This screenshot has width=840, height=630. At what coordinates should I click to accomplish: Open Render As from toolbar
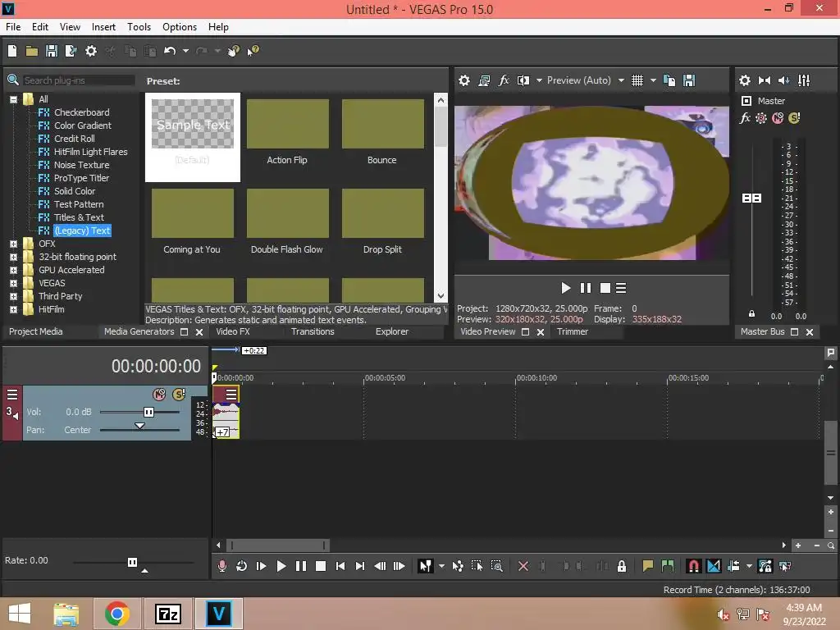[x=71, y=51]
